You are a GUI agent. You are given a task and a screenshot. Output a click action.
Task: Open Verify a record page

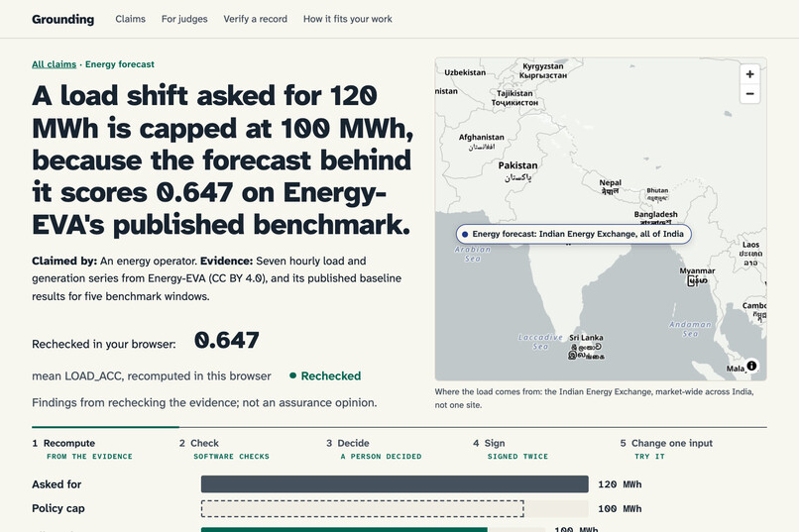(256, 19)
